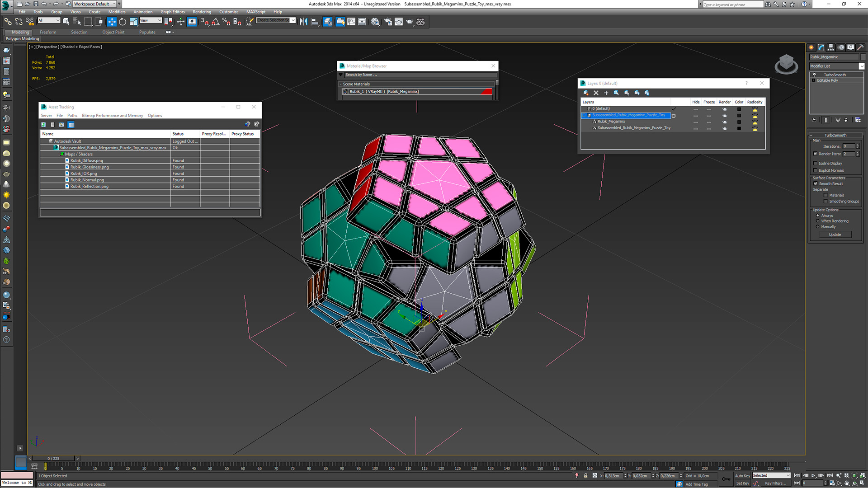Image resolution: width=868 pixels, height=488 pixels.
Task: Open the Utilities hammer panel tab
Action: [860, 47]
